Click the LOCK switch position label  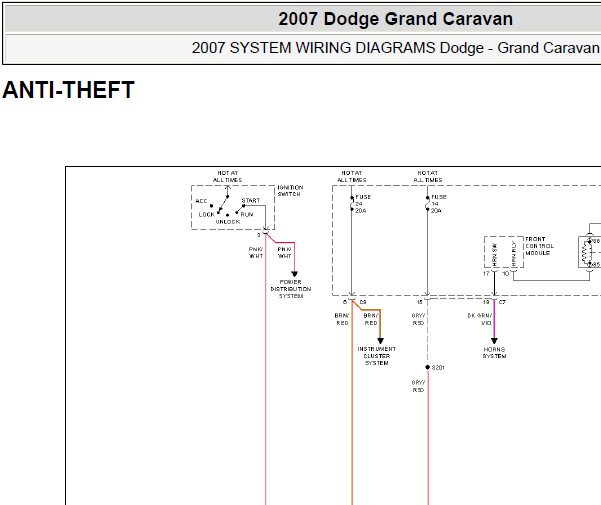(207, 215)
